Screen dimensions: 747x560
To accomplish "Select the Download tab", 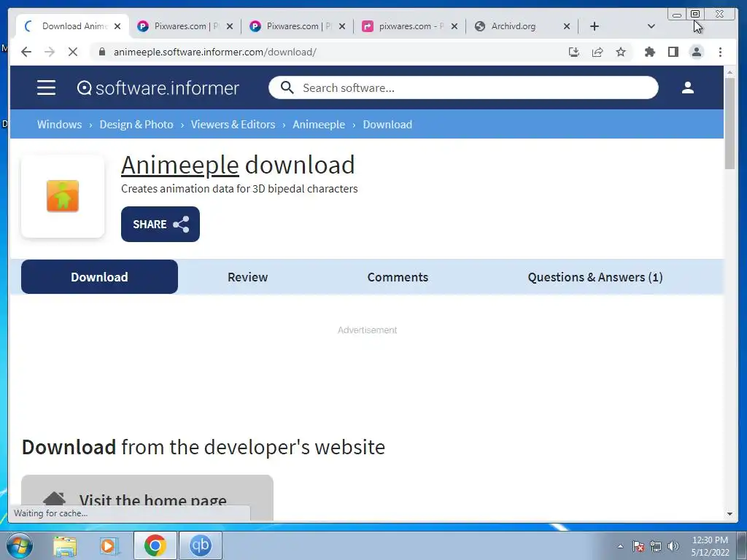I will tap(99, 276).
